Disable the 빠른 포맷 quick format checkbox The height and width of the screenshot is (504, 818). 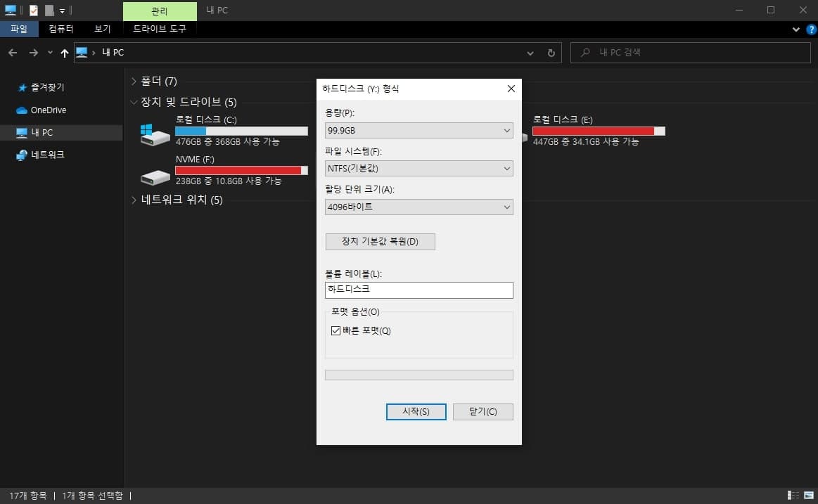(x=336, y=330)
